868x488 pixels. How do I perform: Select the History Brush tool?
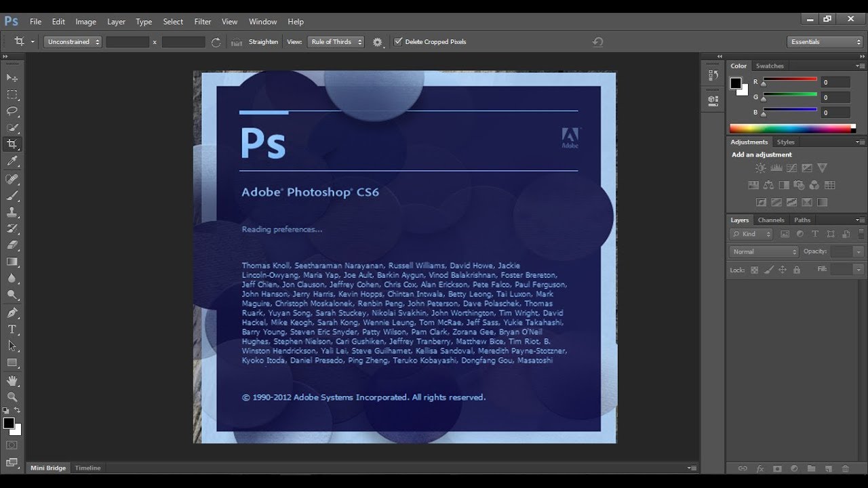click(x=12, y=228)
